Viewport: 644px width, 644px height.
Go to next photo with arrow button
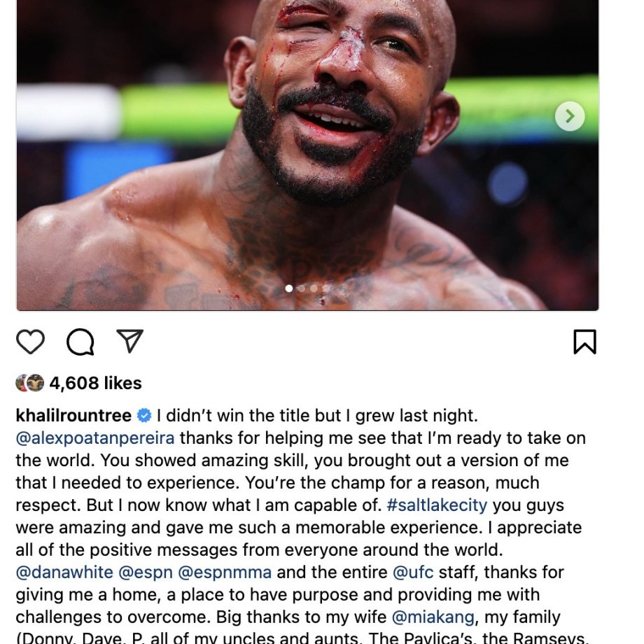[570, 116]
